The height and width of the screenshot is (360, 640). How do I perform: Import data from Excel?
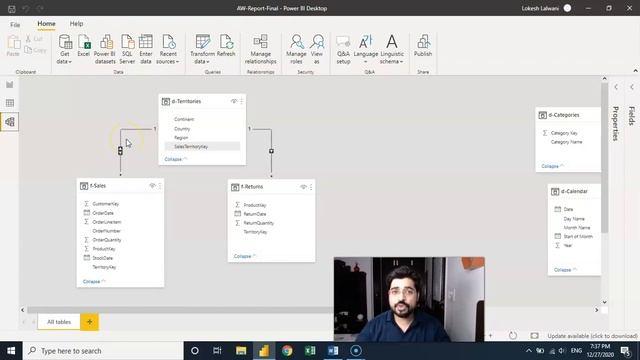83,46
